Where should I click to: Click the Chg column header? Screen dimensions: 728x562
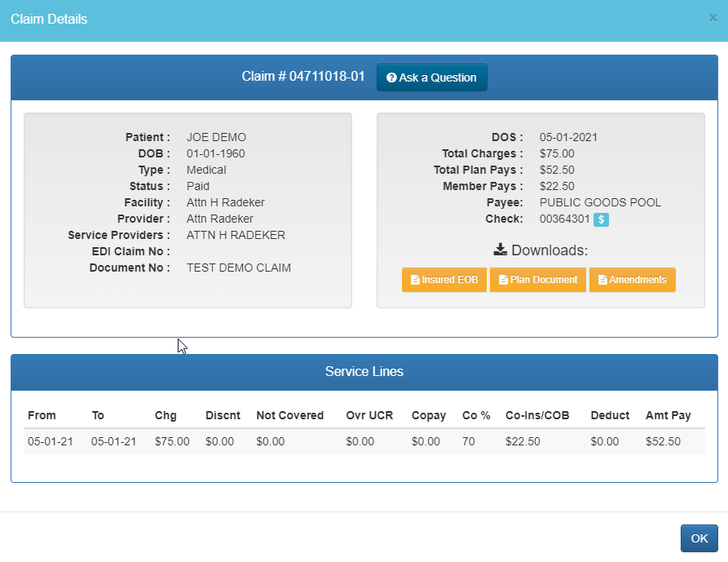(x=165, y=415)
